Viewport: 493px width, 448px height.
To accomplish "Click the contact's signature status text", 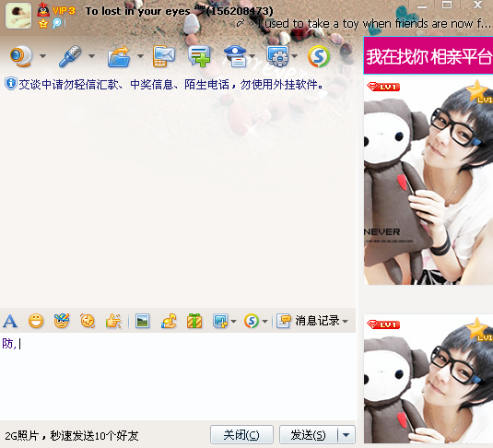I will (x=373, y=24).
